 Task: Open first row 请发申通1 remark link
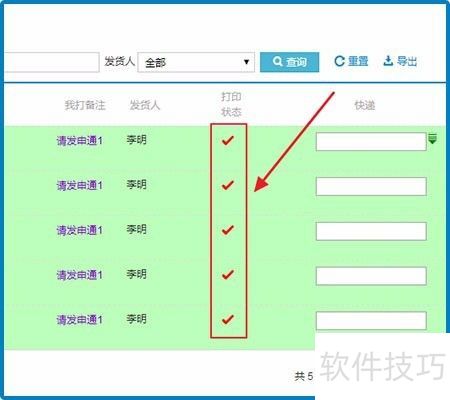click(x=80, y=141)
